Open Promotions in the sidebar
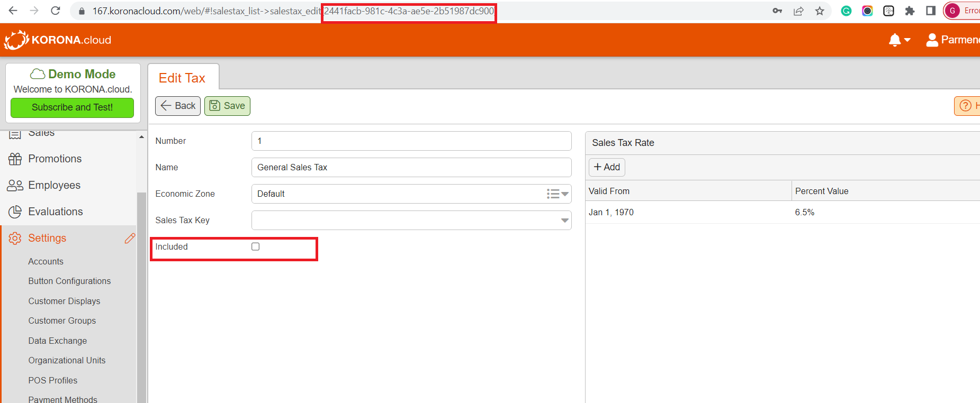The height and width of the screenshot is (403, 980). 55,159
